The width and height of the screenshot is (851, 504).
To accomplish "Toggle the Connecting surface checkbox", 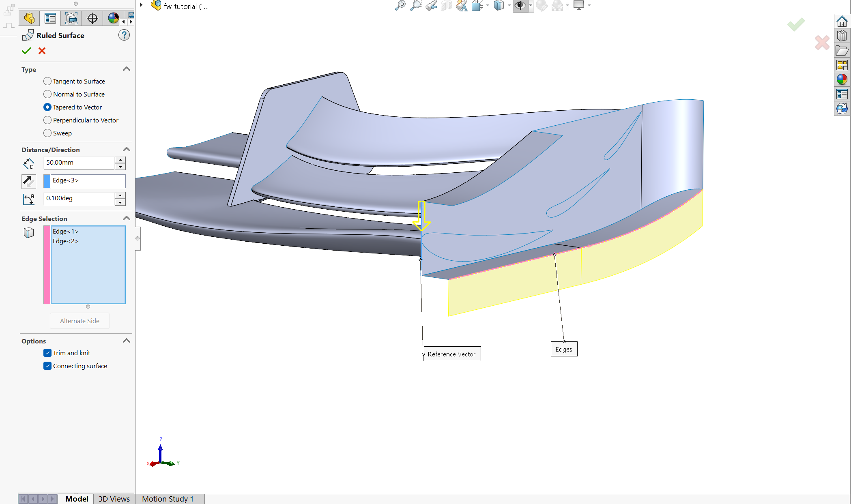I will pos(47,366).
